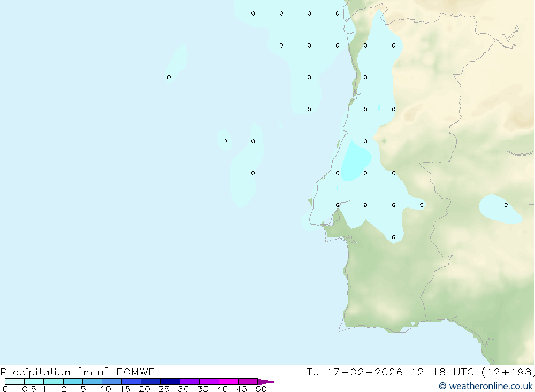Click the '0' value in the far-west ocean patch
This screenshot has width=535, height=392.
point(169,78)
